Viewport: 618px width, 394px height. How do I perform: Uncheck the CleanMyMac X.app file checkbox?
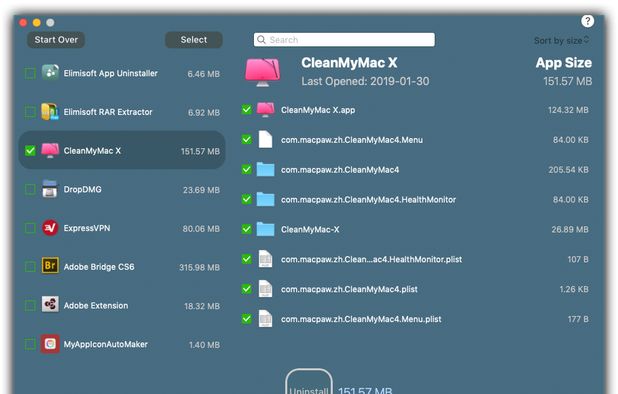246,109
